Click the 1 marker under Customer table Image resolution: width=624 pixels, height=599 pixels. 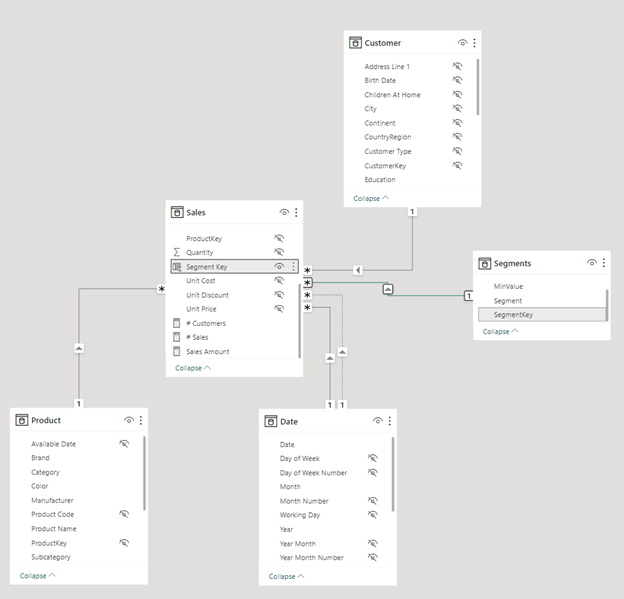click(412, 212)
